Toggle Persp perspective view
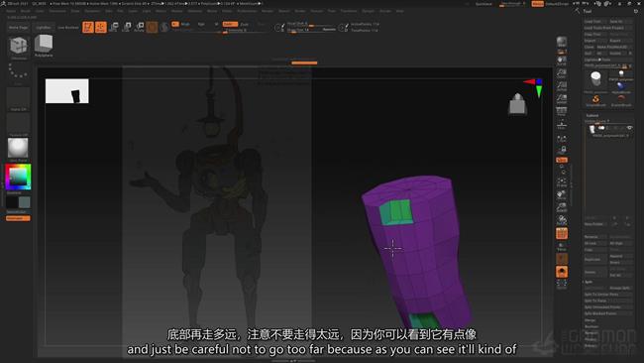Screen dimensions: 644x363 point(562,111)
